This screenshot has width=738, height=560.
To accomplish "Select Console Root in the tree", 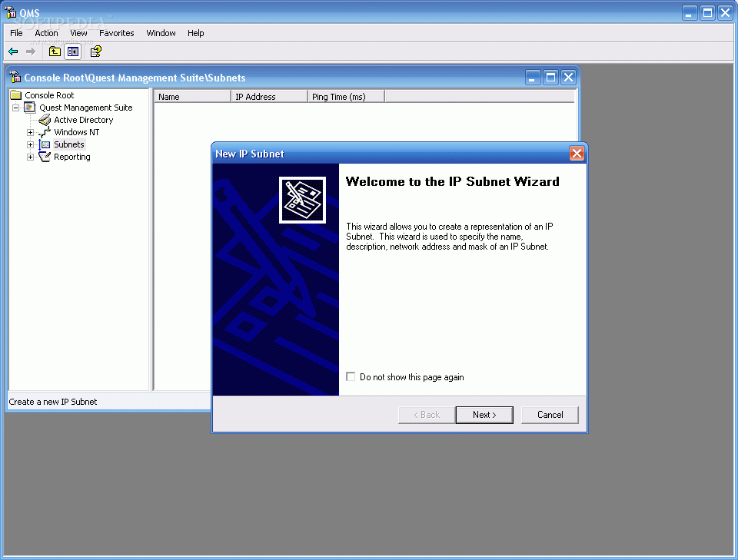I will [x=49, y=95].
